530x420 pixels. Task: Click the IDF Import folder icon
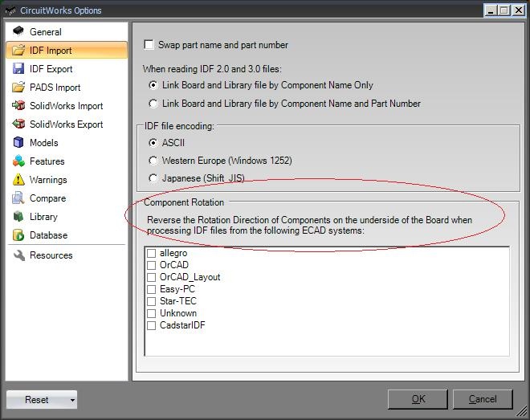[18, 50]
